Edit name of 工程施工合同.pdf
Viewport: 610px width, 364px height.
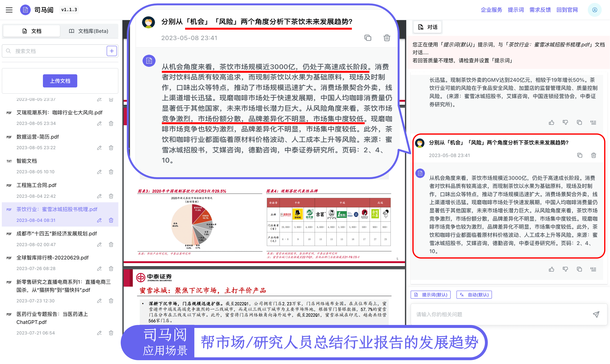[99, 196]
